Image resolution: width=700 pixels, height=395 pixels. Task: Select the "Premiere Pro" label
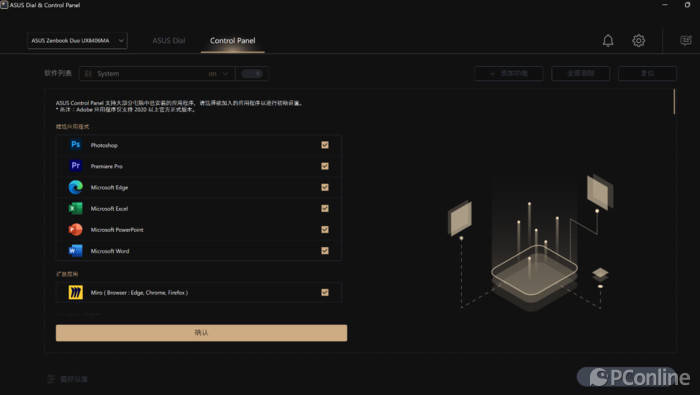pyautogui.click(x=107, y=166)
